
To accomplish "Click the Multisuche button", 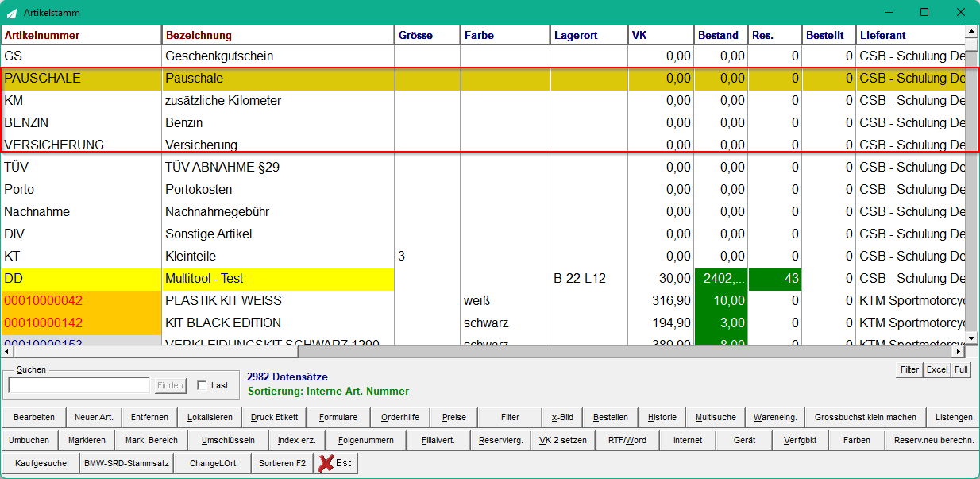I will pyautogui.click(x=716, y=417).
